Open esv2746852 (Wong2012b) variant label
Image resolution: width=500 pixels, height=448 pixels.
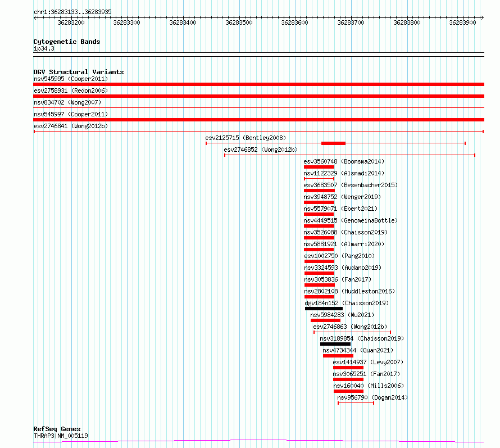(261, 150)
